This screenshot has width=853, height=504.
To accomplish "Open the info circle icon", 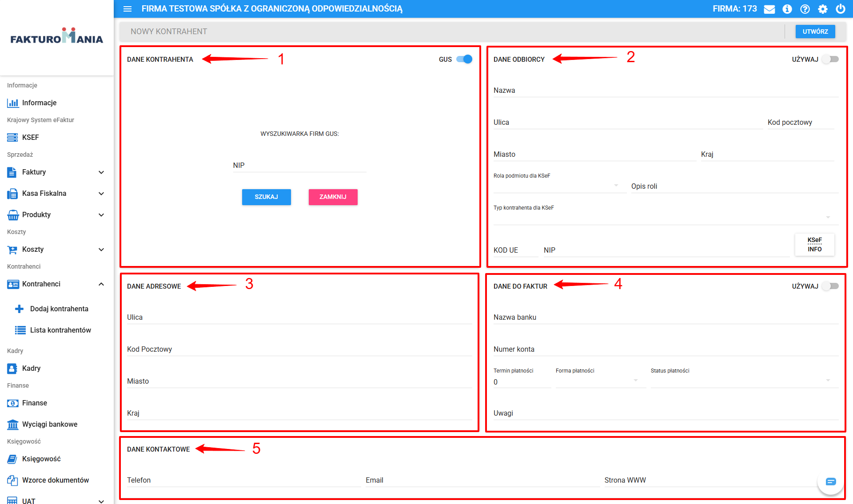I will 787,9.
